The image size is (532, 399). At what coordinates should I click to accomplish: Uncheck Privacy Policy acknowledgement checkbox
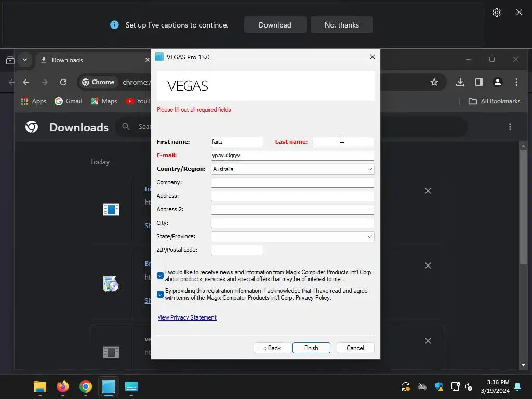160,294
